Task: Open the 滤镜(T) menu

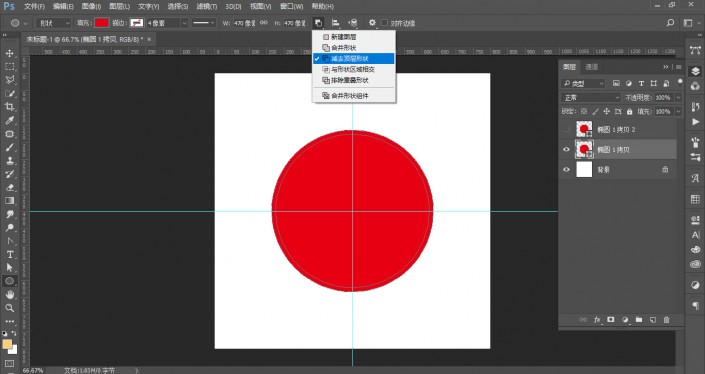Action: (206, 6)
